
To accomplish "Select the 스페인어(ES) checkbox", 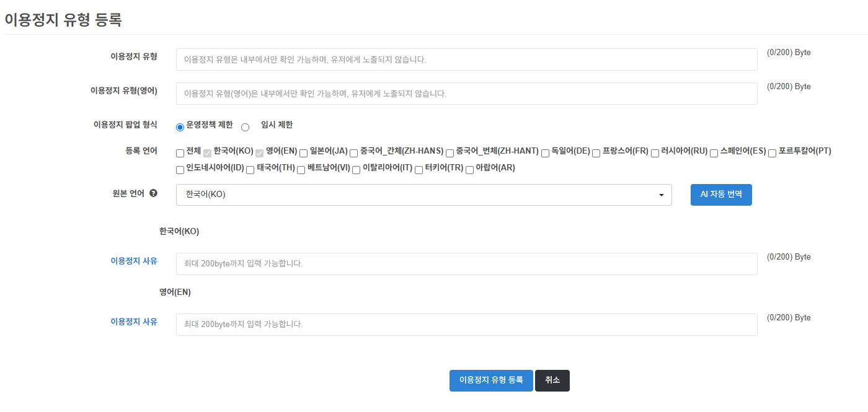I will click(714, 153).
